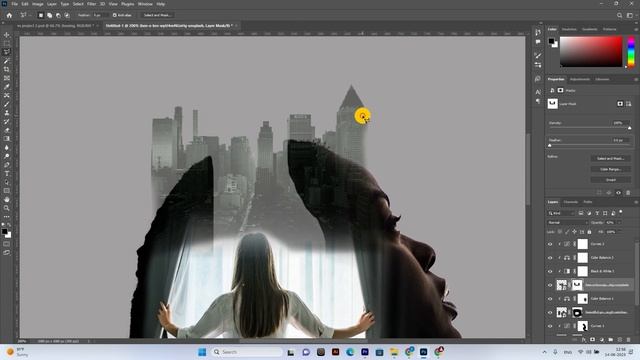Click the Windows taskbar Search box
This screenshot has width=640, height=360.
pyautogui.click(x=247, y=352)
